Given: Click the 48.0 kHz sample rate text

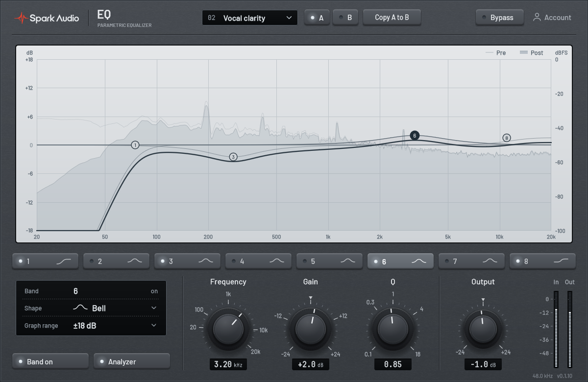Looking at the screenshot, I should [543, 376].
